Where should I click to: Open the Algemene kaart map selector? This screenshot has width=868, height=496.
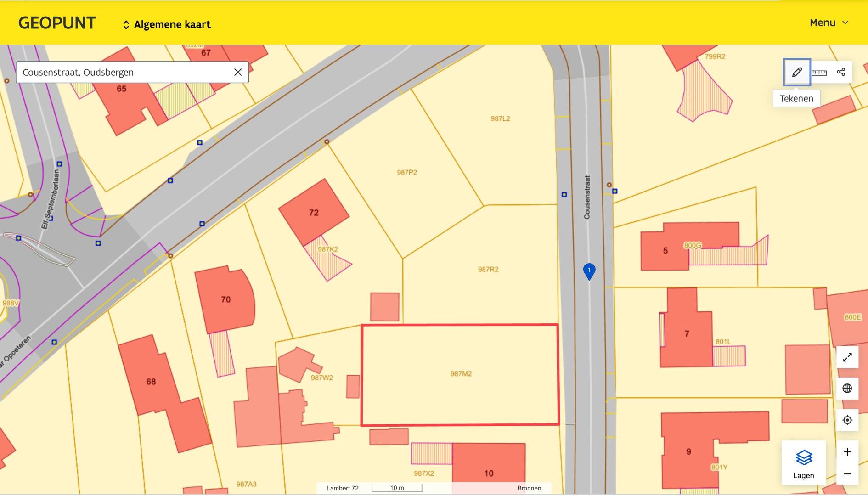166,25
